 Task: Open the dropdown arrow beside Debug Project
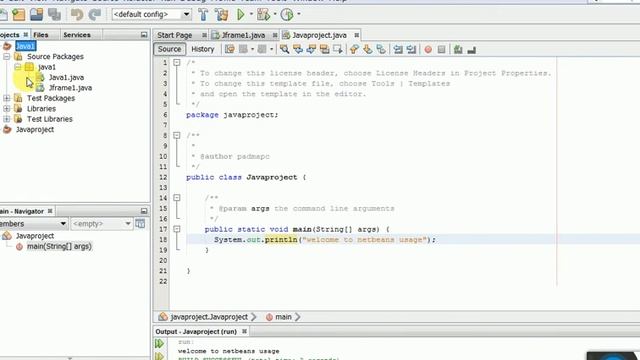click(x=275, y=14)
